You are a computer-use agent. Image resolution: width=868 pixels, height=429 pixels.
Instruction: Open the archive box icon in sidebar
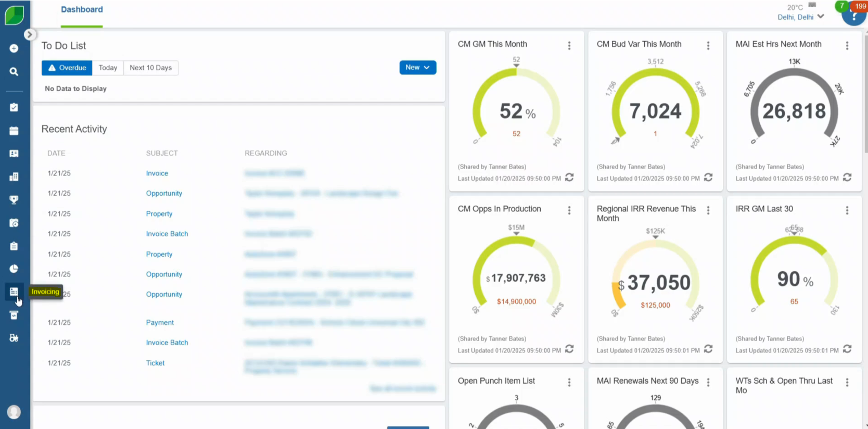tap(14, 315)
